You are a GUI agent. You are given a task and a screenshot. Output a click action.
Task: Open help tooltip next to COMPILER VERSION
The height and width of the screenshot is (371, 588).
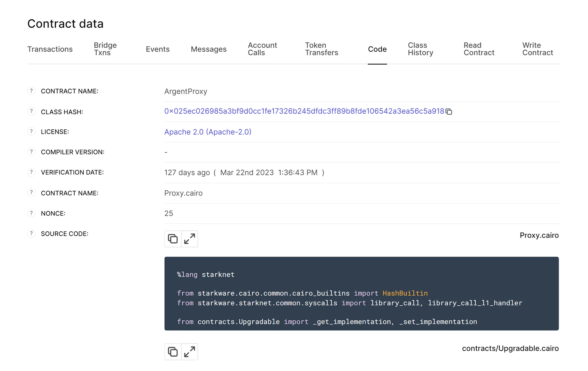pos(32,152)
